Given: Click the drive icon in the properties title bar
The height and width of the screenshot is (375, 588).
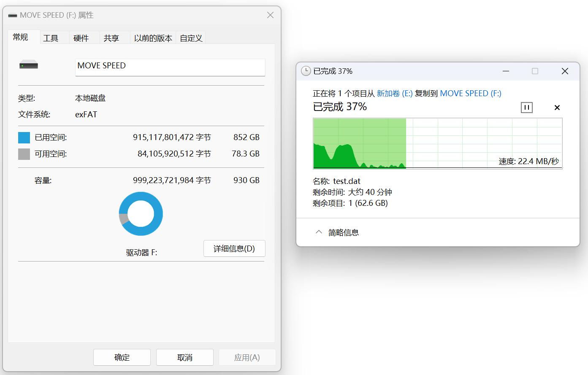Looking at the screenshot, I should point(12,15).
